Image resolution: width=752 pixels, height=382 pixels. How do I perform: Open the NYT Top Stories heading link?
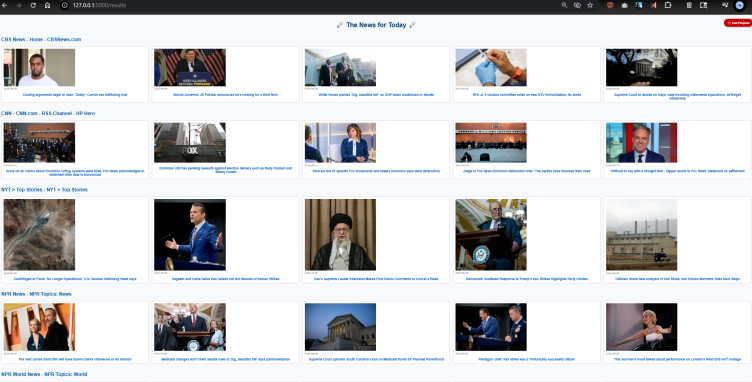[44, 190]
